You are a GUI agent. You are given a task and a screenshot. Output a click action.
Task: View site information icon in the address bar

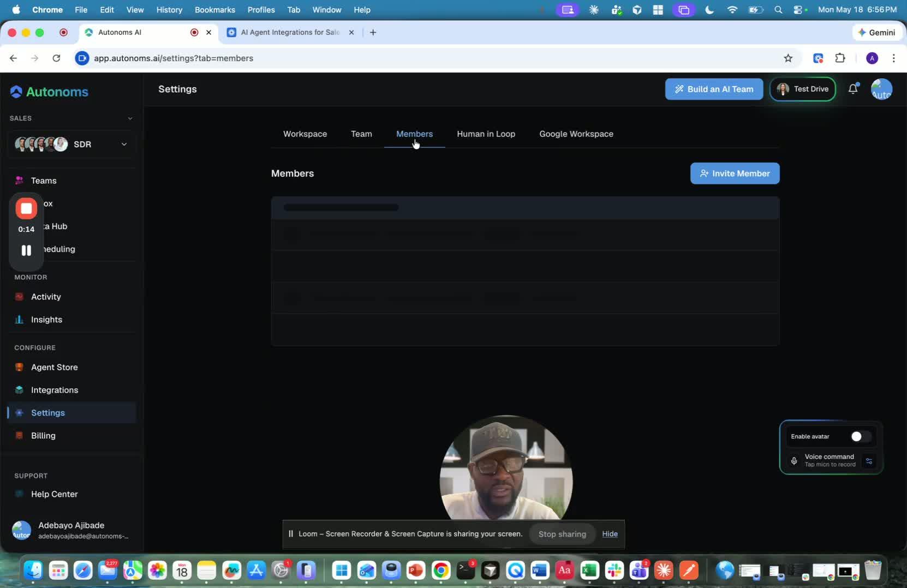click(82, 58)
